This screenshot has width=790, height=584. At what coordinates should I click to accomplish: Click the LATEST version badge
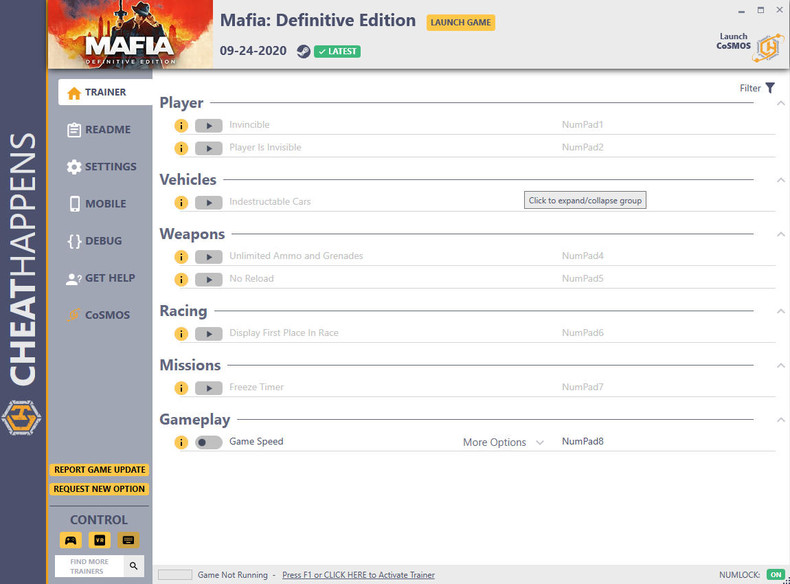tap(337, 51)
